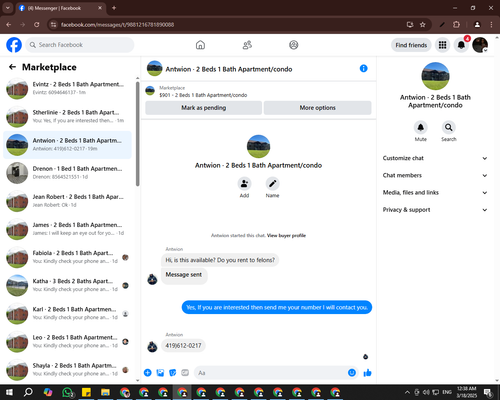
Task: Open WhatsApp from the taskbar
Action: pyautogui.click(x=67, y=392)
